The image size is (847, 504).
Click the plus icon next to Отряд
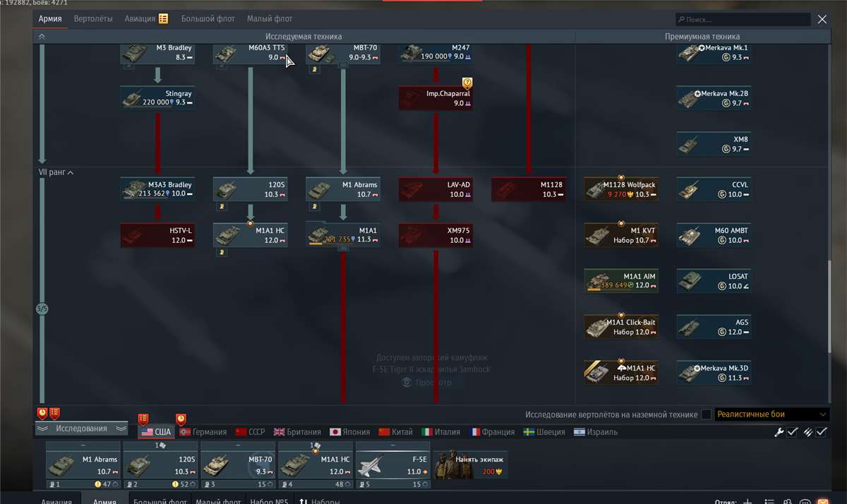[747, 501]
